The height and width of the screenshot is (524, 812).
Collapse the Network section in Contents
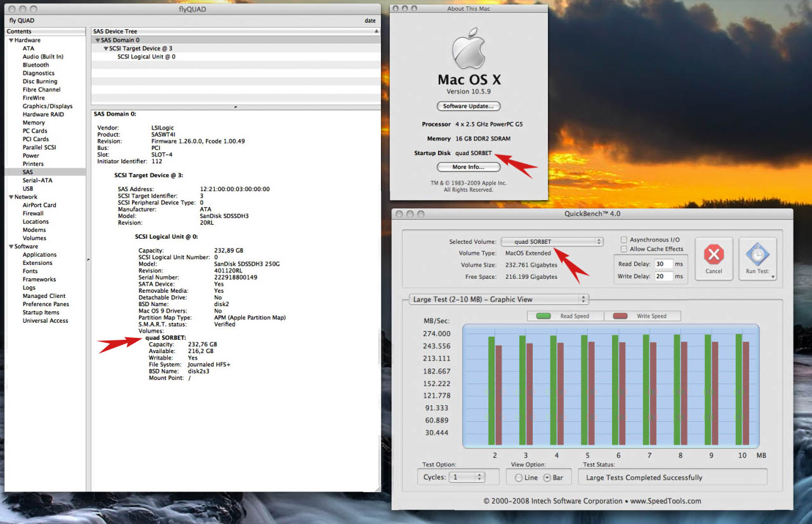tap(11, 197)
